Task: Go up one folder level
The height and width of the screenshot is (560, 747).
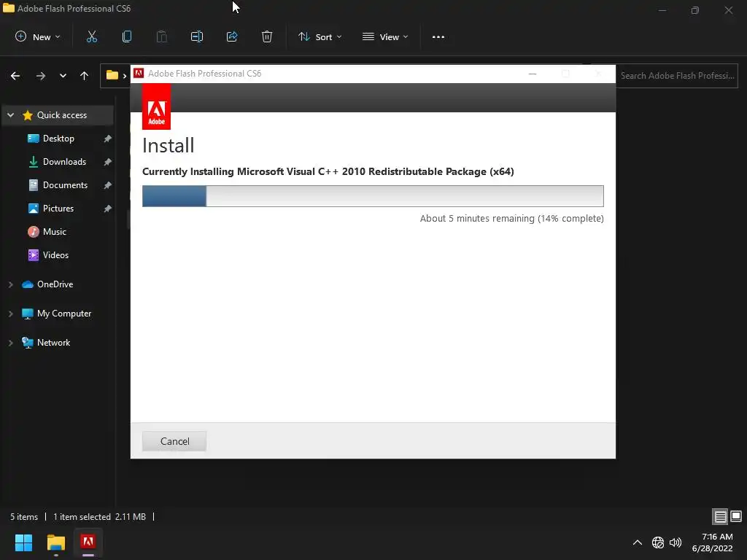Action: [85, 76]
